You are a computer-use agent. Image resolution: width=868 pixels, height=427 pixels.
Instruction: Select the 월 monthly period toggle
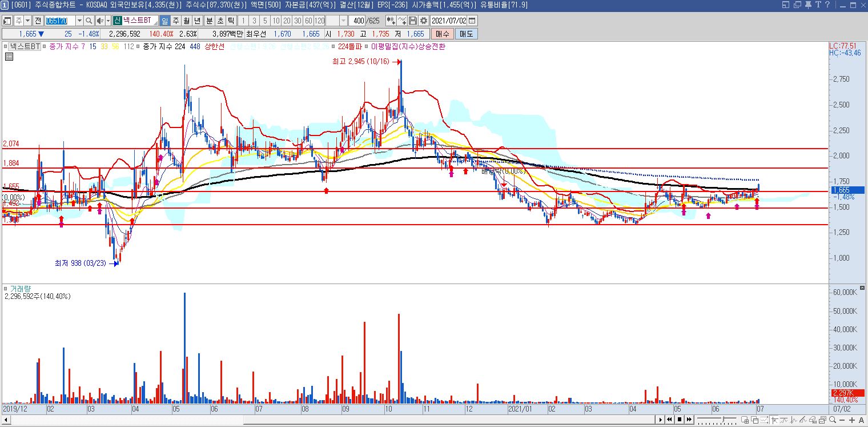pyautogui.click(x=186, y=21)
